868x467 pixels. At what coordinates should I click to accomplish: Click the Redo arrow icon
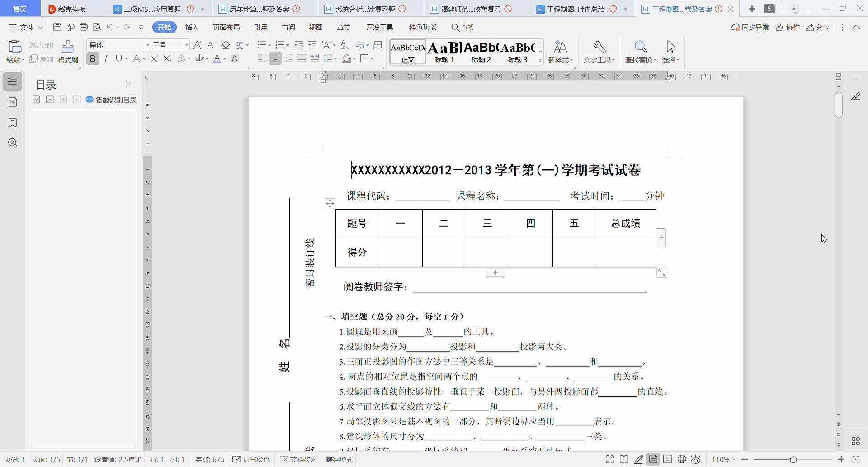click(127, 27)
